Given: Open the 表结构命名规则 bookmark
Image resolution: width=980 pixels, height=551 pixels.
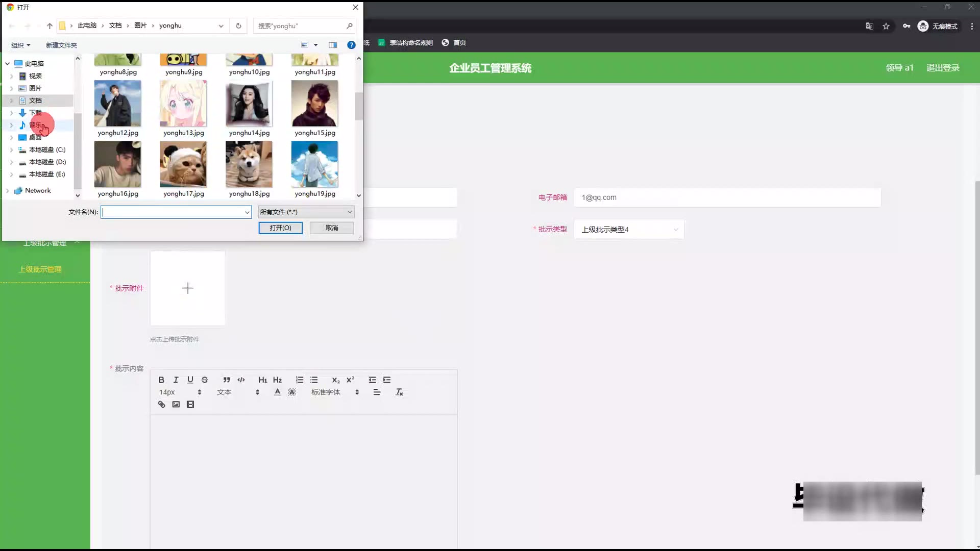Looking at the screenshot, I should point(406,42).
